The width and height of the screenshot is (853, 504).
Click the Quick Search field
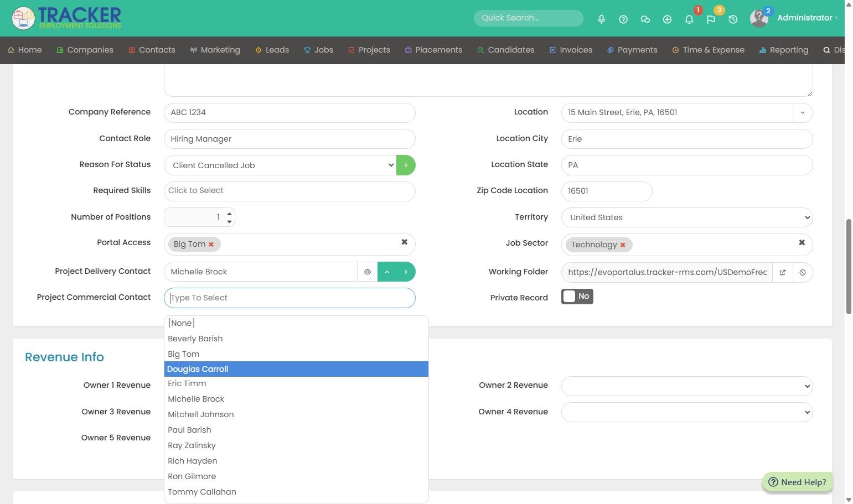pos(528,18)
